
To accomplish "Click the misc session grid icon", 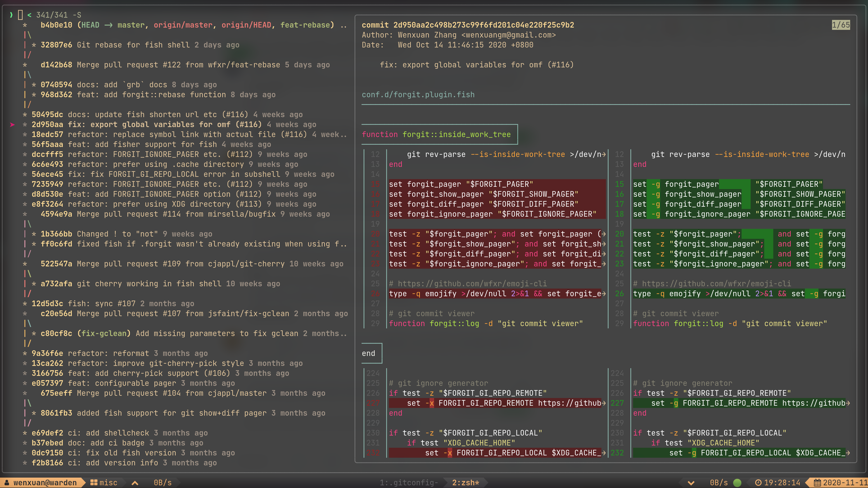I will (x=94, y=483).
